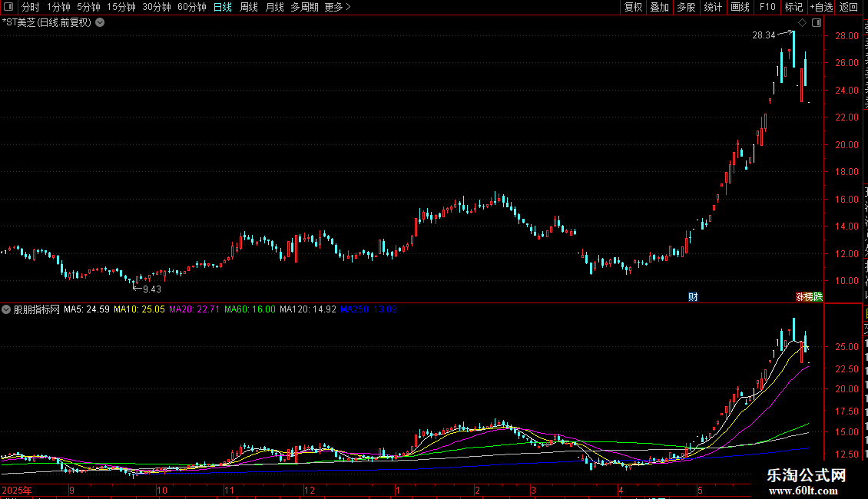Click the diamond marker icon on chart

(x=802, y=22)
